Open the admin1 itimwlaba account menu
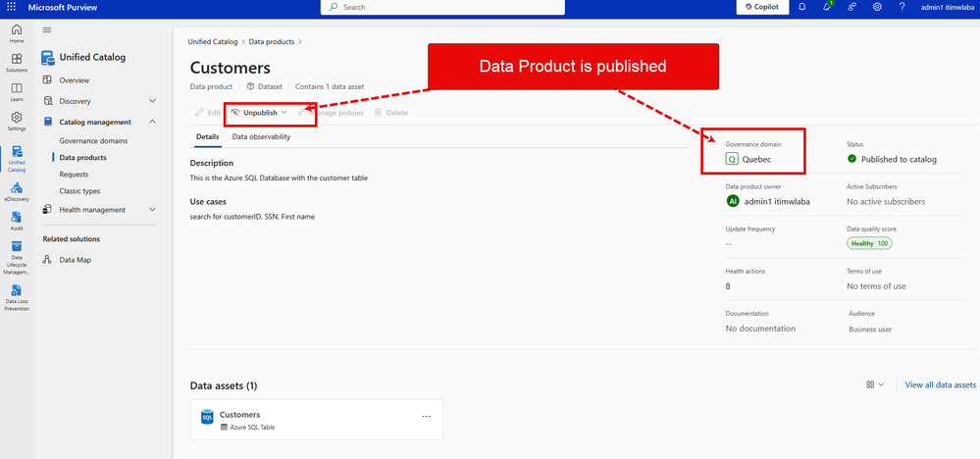 pos(947,7)
